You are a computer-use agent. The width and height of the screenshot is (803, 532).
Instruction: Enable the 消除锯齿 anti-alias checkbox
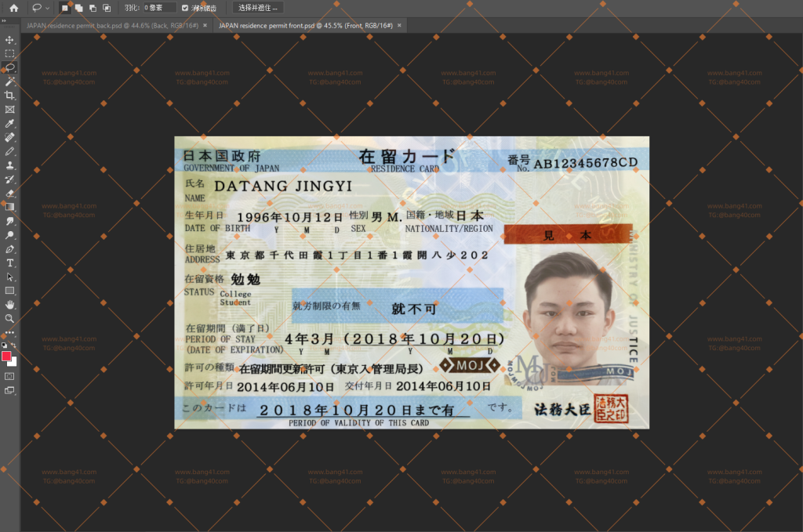[x=185, y=8]
